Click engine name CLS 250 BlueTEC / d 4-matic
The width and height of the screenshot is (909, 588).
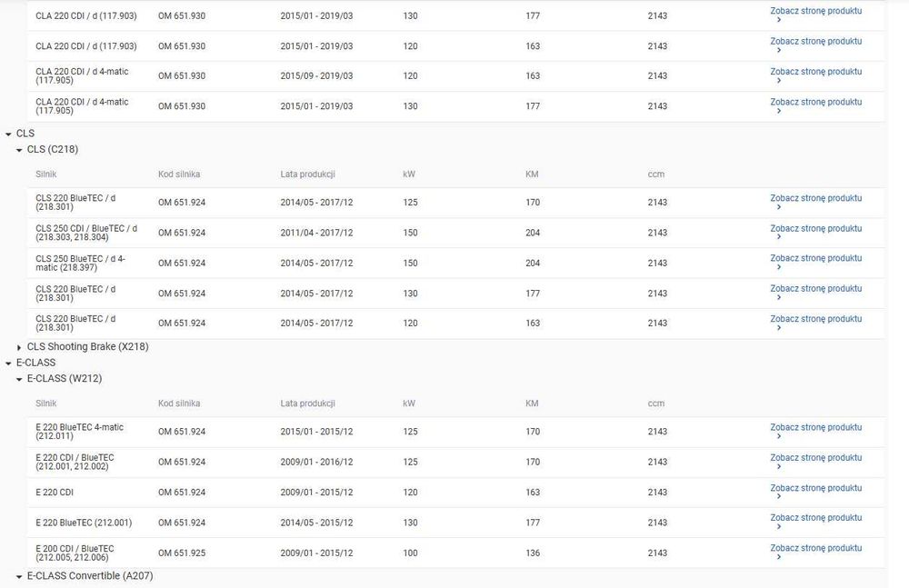pyautogui.click(x=80, y=263)
